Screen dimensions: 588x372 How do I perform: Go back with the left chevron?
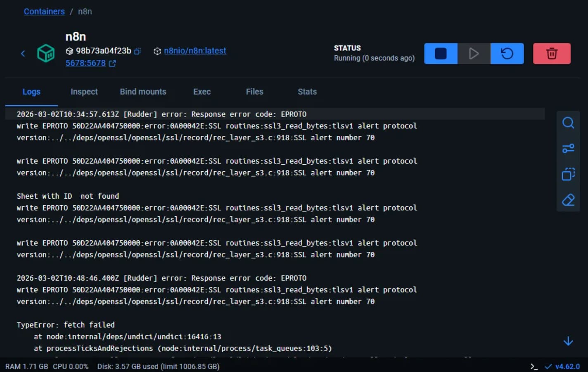pos(23,53)
